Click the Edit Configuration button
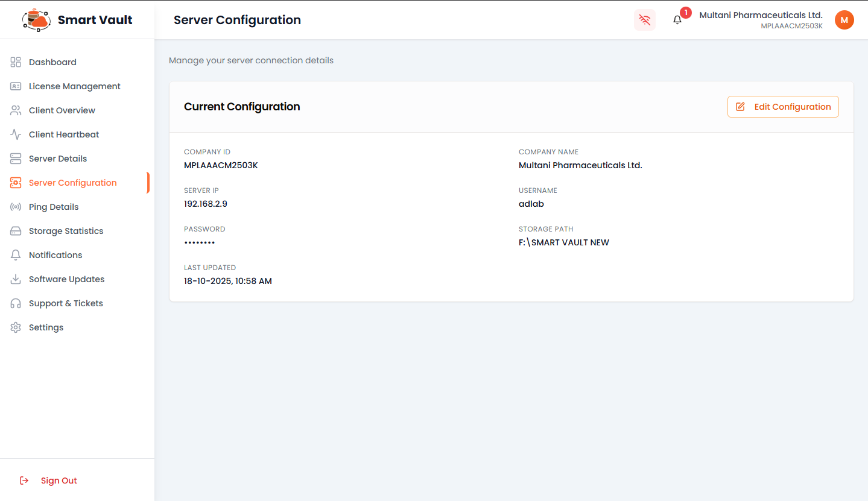The width and height of the screenshot is (868, 501). (782, 107)
